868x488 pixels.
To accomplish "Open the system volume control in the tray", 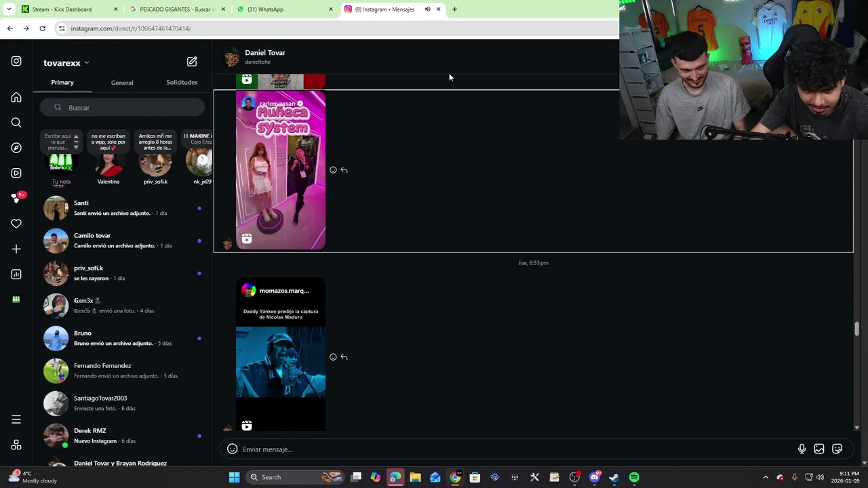I will [x=820, y=477].
